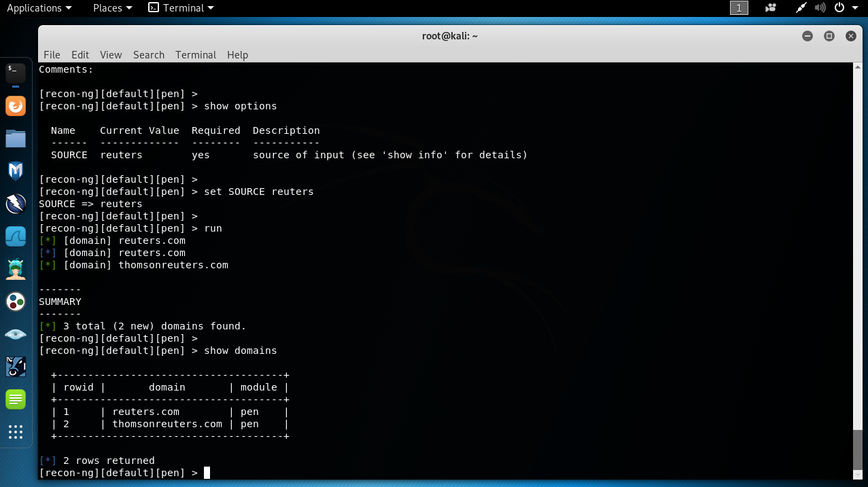Image resolution: width=868 pixels, height=487 pixels.
Task: Open Metasploit Framework from the dock
Action: tap(15, 171)
